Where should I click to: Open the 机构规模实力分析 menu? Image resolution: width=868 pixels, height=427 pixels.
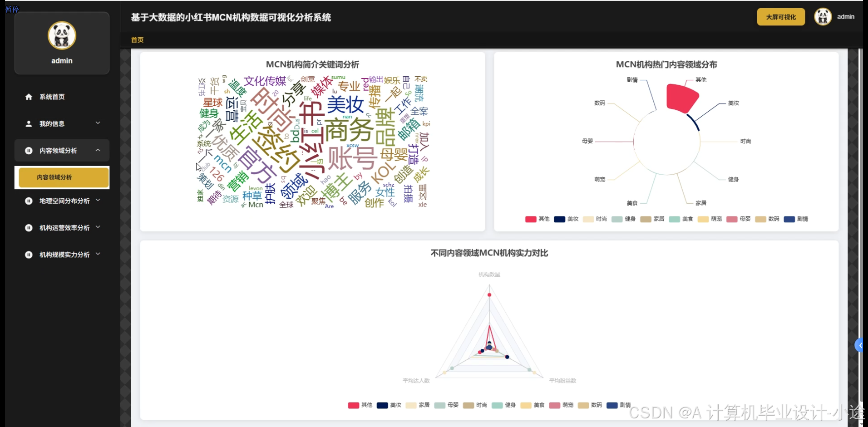point(62,255)
